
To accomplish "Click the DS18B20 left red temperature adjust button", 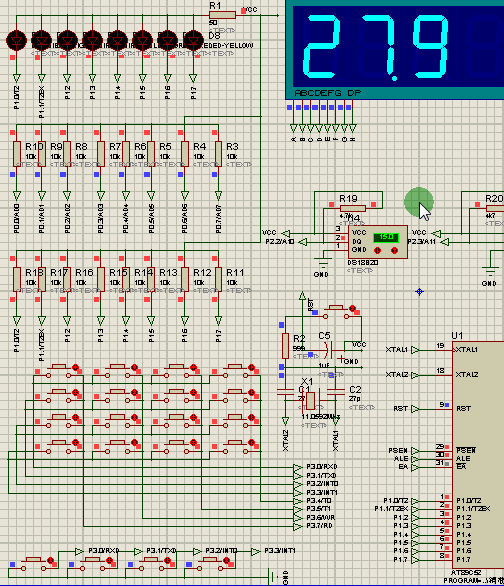I will coord(377,250).
